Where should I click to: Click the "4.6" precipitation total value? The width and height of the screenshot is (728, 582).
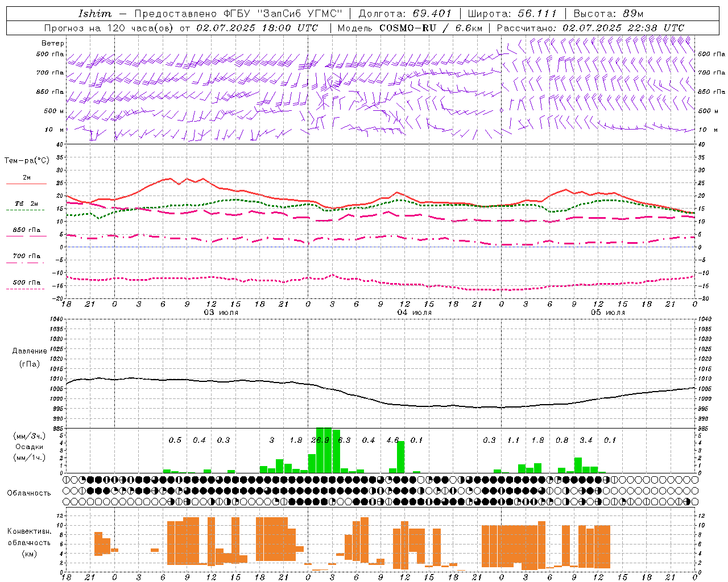[x=392, y=440]
